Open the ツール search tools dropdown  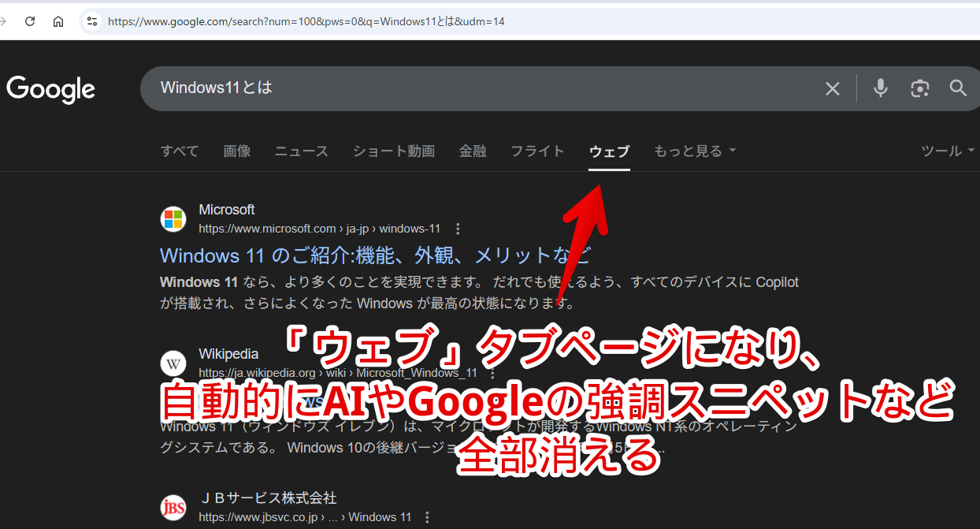click(x=948, y=151)
